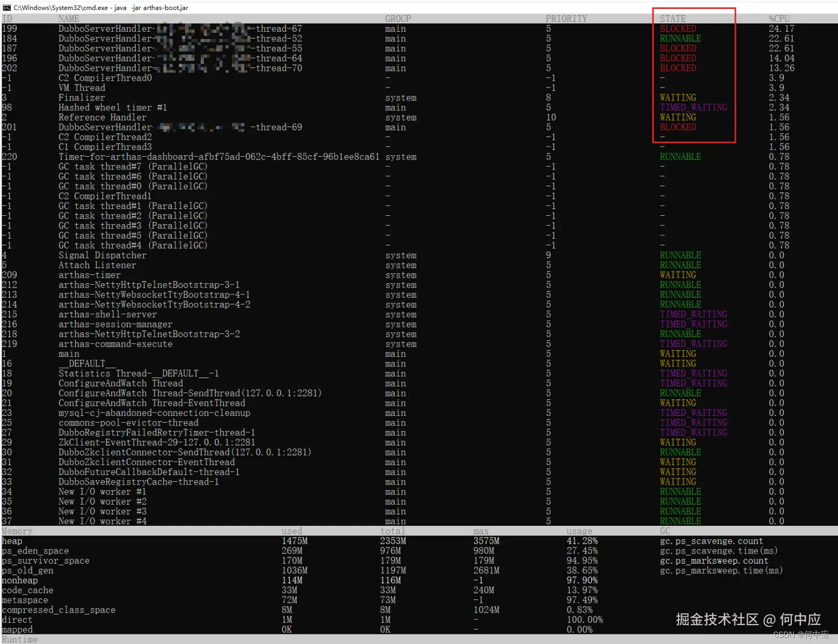The image size is (838, 644).
Task: Select 'DubboFutureCallbackDefault-thread-1' name
Action: (149, 472)
